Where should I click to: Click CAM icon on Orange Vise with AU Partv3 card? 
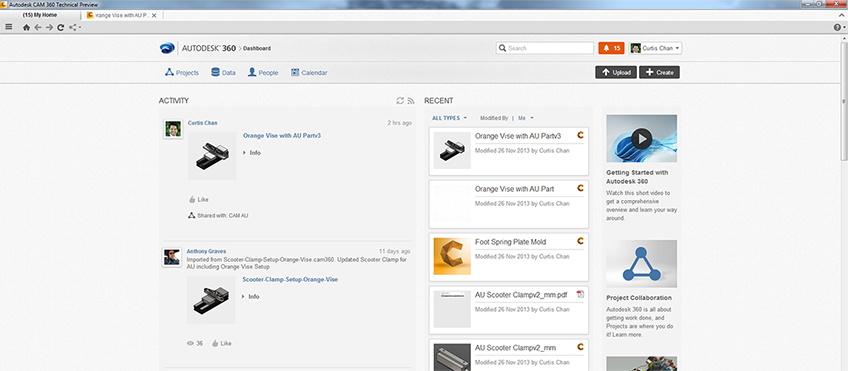click(x=581, y=136)
